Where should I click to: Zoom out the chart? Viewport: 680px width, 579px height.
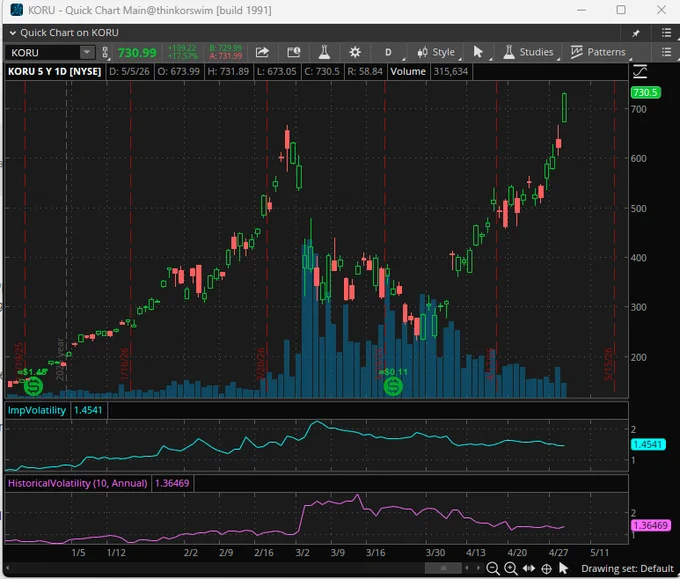[492, 568]
